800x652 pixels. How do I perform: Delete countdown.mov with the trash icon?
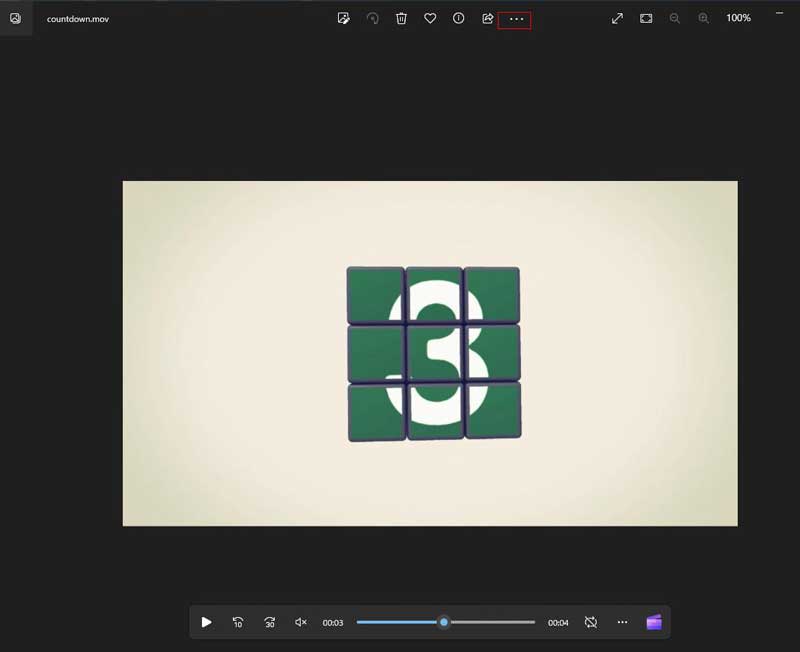(401, 18)
